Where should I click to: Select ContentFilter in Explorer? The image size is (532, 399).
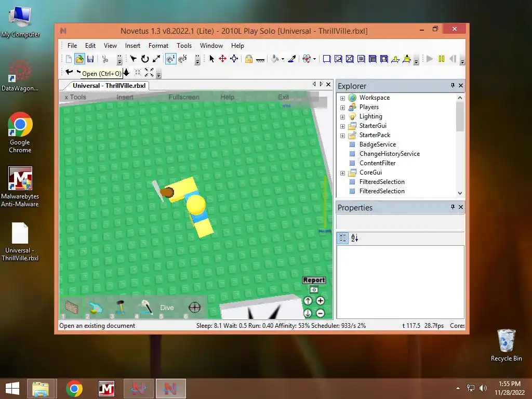click(377, 163)
